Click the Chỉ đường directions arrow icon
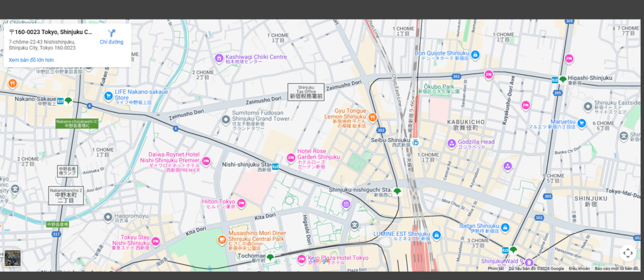This screenshot has width=644, height=280. tap(112, 33)
